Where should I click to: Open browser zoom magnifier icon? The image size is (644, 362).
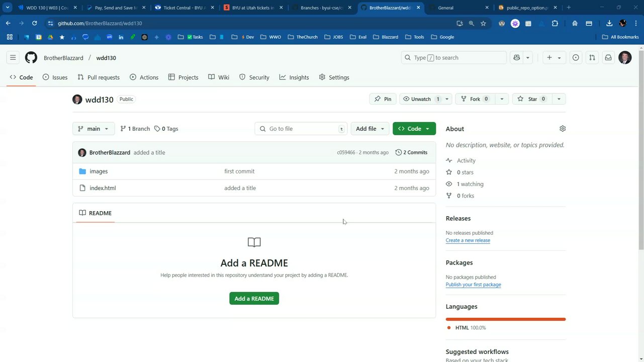coord(472,23)
